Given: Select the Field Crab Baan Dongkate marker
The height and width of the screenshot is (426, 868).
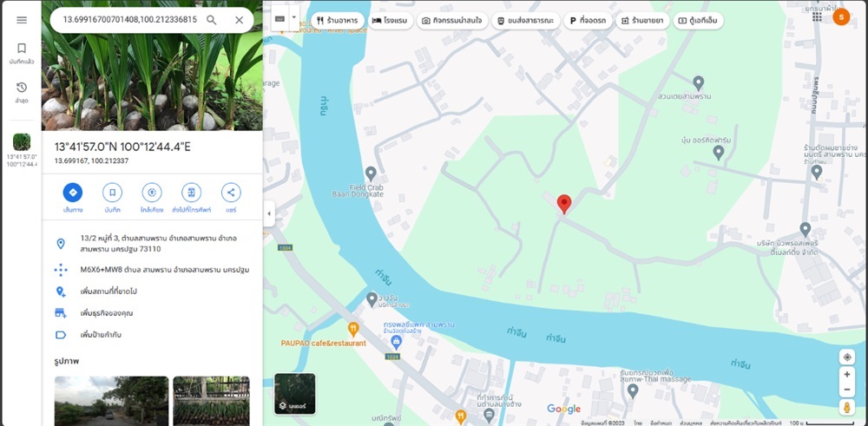Looking at the screenshot, I should click(x=371, y=174).
